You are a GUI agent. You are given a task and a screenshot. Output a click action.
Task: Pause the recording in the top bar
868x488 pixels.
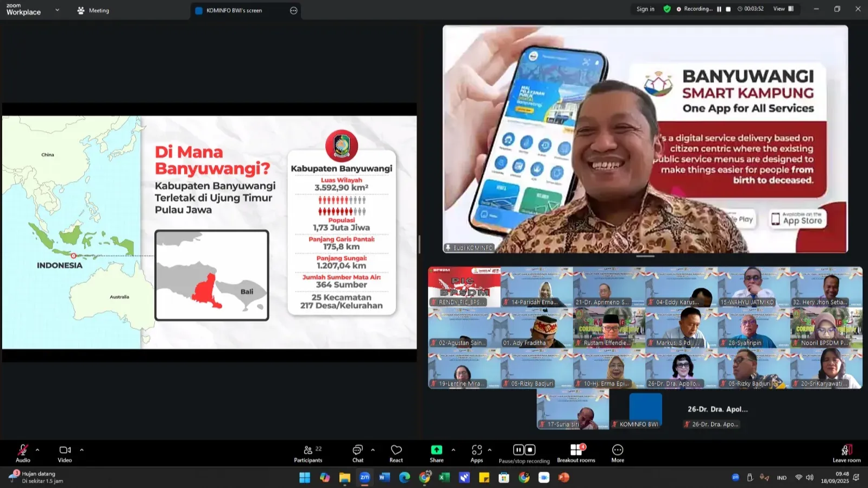[719, 9]
